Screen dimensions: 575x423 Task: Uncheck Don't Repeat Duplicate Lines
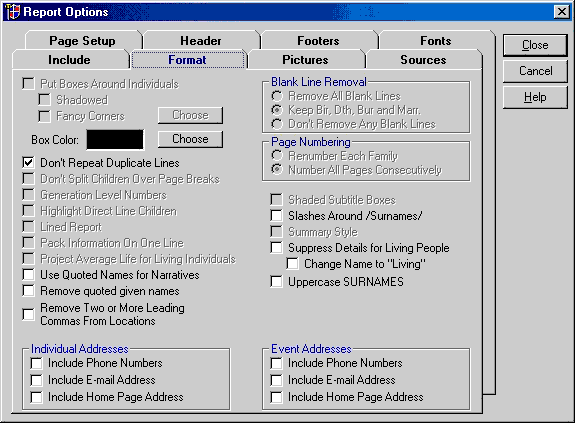pos(28,162)
